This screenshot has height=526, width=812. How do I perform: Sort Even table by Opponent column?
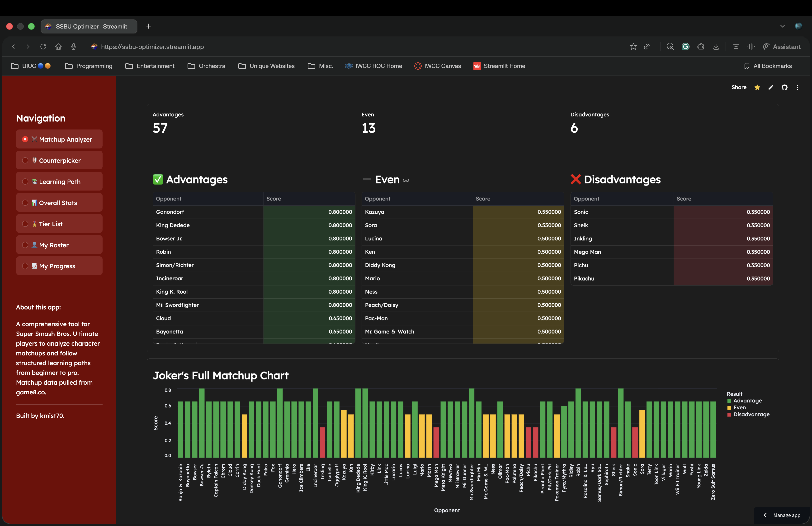point(417,199)
